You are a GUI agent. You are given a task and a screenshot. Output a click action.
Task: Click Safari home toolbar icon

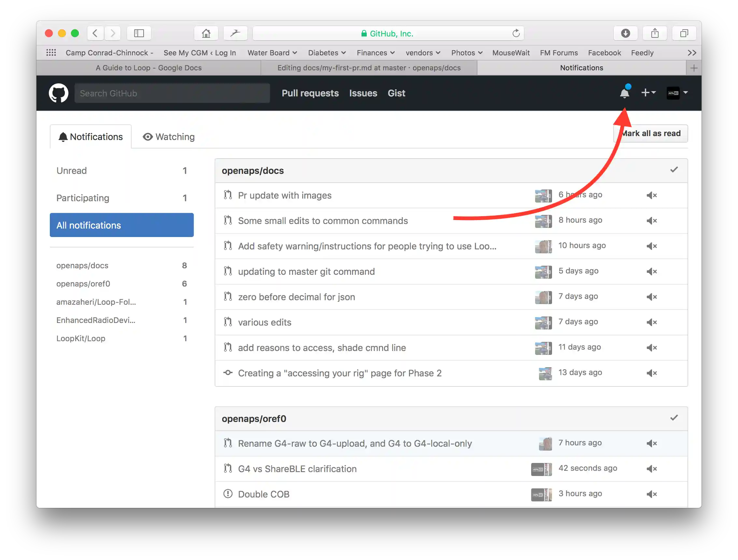tap(206, 33)
